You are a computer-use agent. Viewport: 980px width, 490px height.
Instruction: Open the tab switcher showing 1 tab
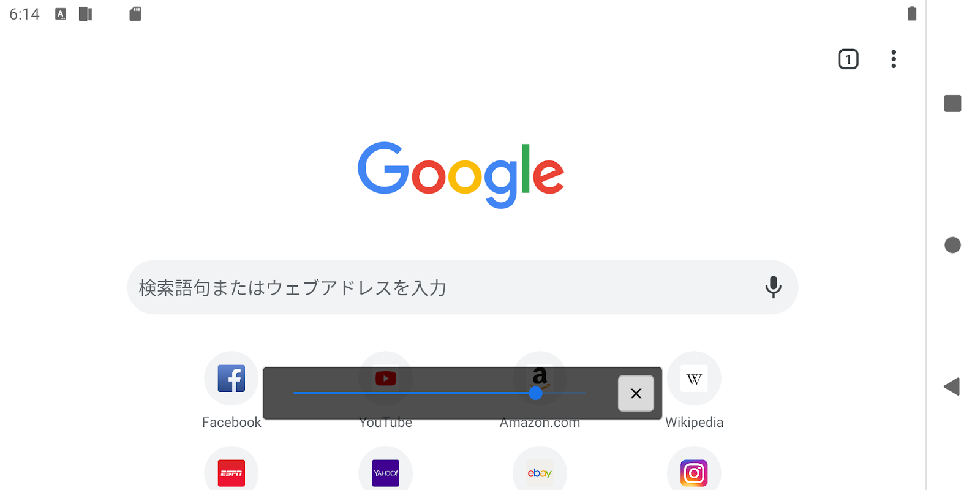[848, 59]
